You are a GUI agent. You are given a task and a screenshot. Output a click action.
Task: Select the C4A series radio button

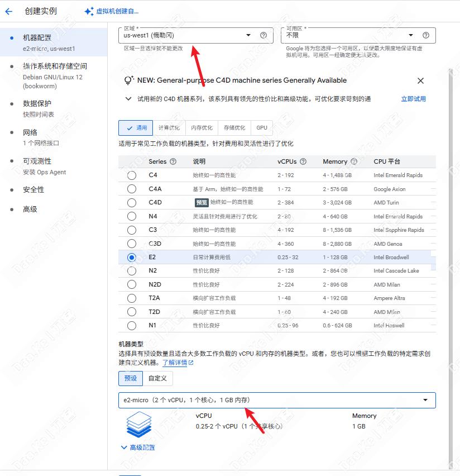click(132, 189)
